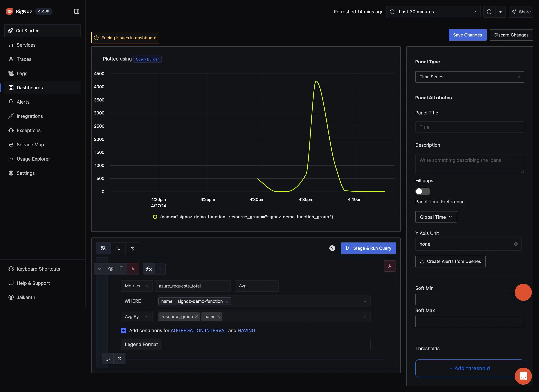
Task: Open Get Started in the sidebar
Action: click(x=42, y=31)
